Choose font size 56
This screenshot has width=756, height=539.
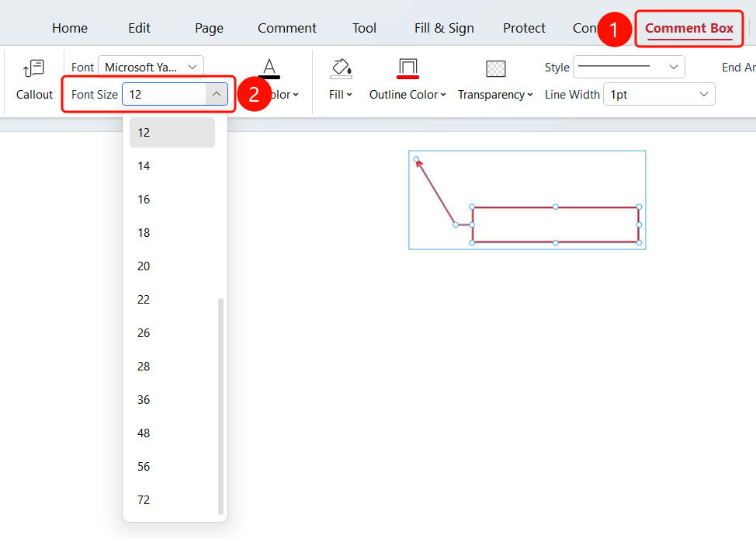tap(172, 466)
